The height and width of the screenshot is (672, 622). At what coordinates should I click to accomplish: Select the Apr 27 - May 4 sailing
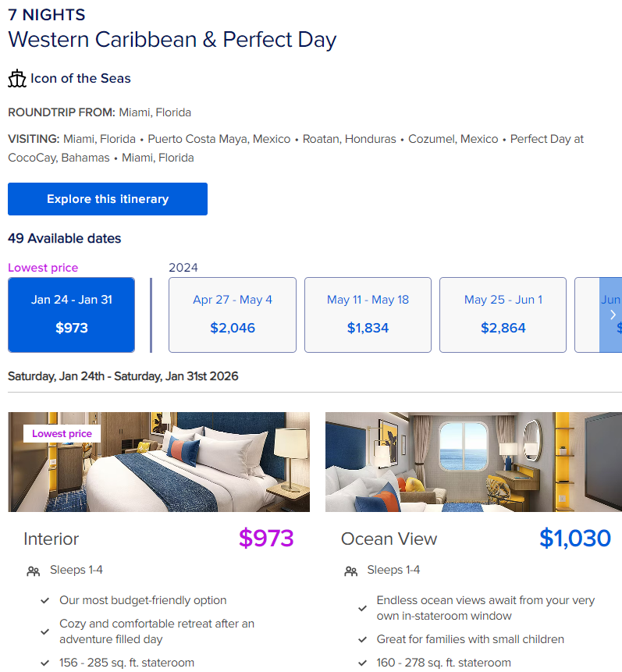coord(233,315)
